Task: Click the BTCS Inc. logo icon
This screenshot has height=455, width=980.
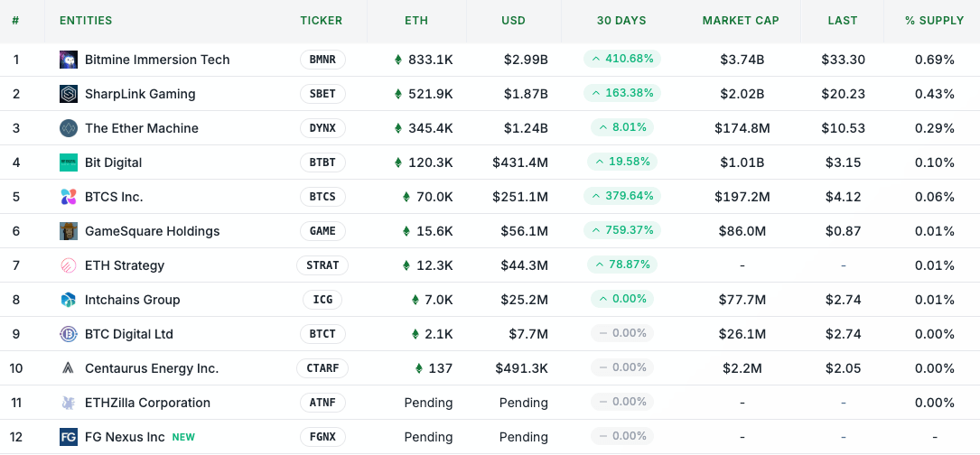Action: [69, 197]
